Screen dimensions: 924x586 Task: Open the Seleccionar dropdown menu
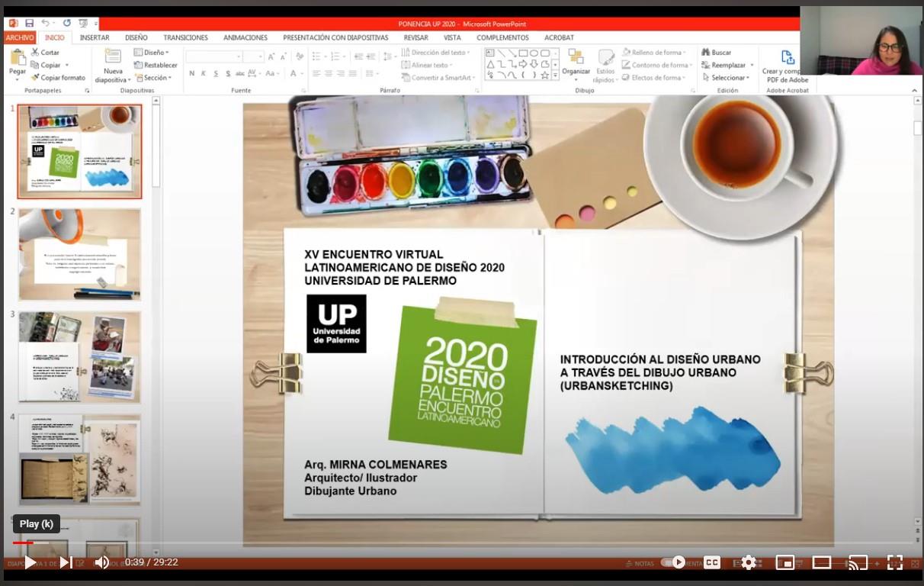pyautogui.click(x=727, y=78)
